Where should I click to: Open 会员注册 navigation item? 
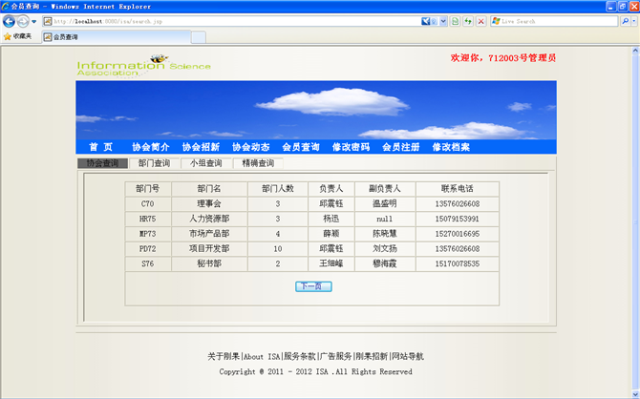[x=401, y=147]
